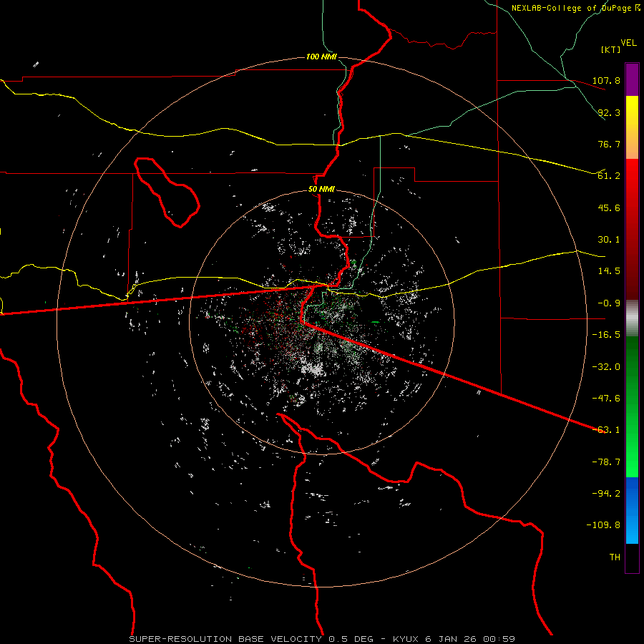The height and width of the screenshot is (644, 644).
Task: Pick the red segment of velocity scale
Action: [632, 229]
